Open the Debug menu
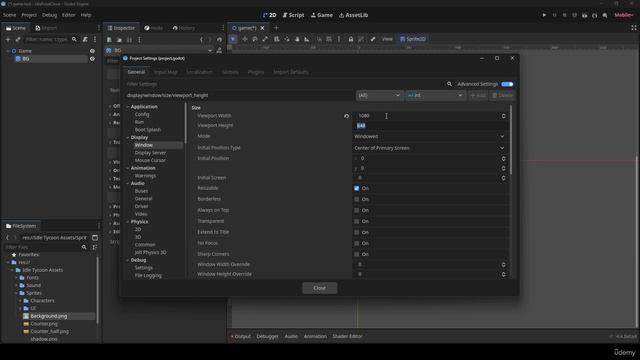The width and height of the screenshot is (640, 360). point(49,15)
